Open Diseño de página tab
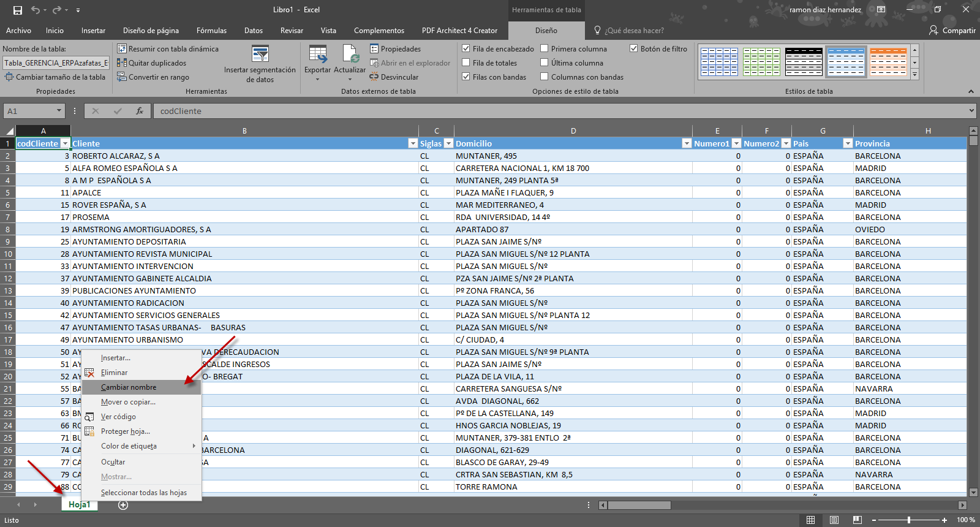 click(151, 30)
